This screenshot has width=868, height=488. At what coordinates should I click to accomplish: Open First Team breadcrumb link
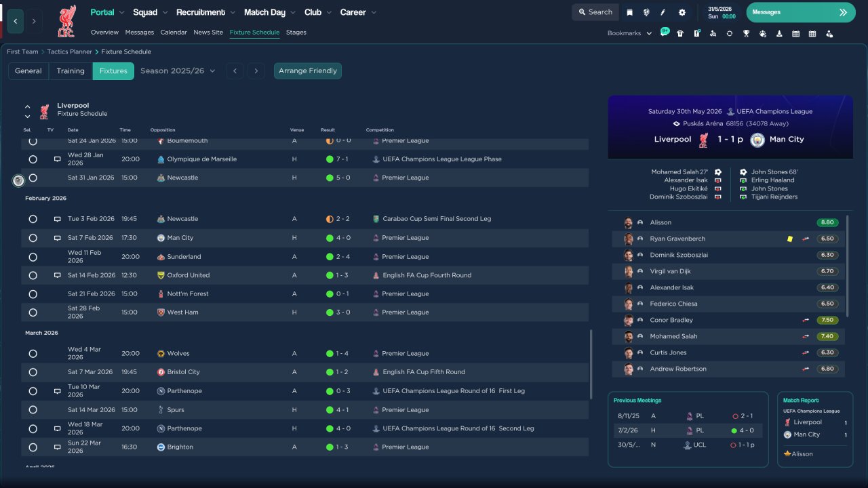pos(22,52)
